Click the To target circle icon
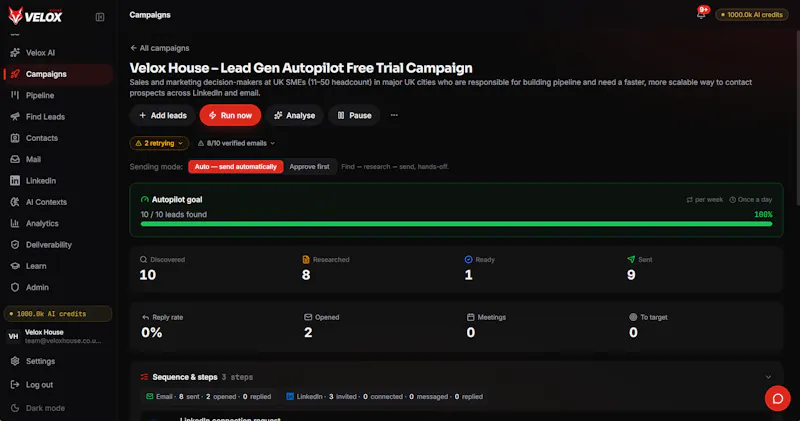The height and width of the screenshot is (421, 800). (x=633, y=317)
